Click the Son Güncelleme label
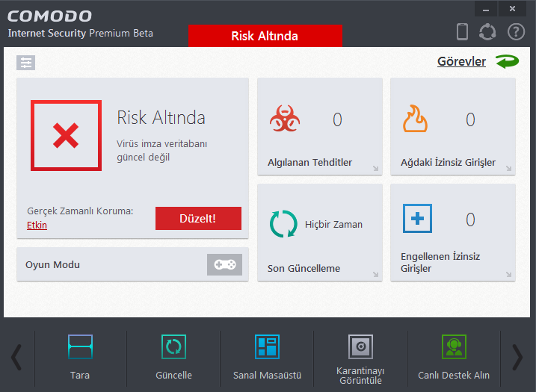 tap(304, 268)
